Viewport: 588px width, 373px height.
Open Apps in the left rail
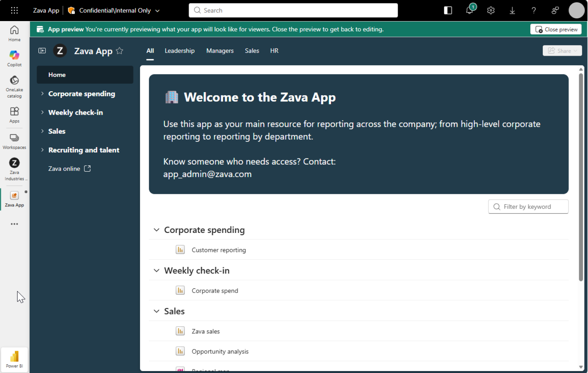(x=14, y=115)
